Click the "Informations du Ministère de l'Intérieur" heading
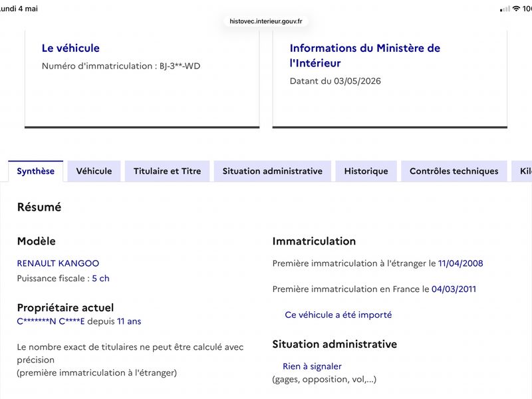 click(x=364, y=56)
